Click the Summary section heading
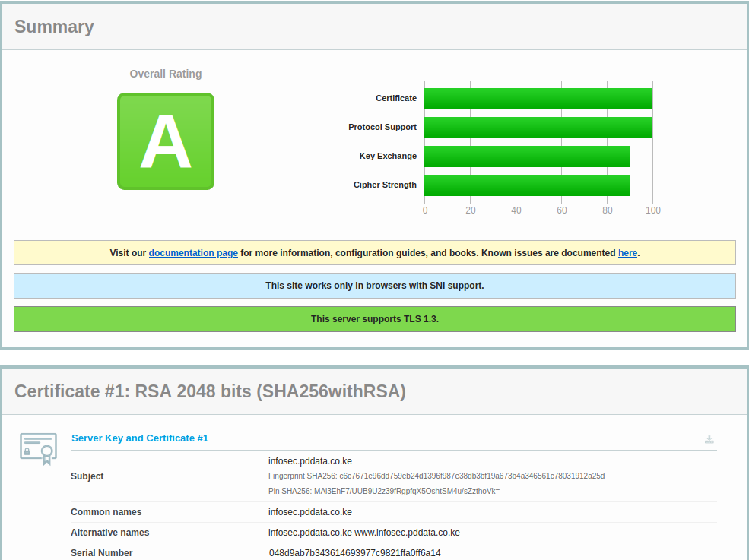Viewport: 749px width, 560px height. (x=54, y=27)
